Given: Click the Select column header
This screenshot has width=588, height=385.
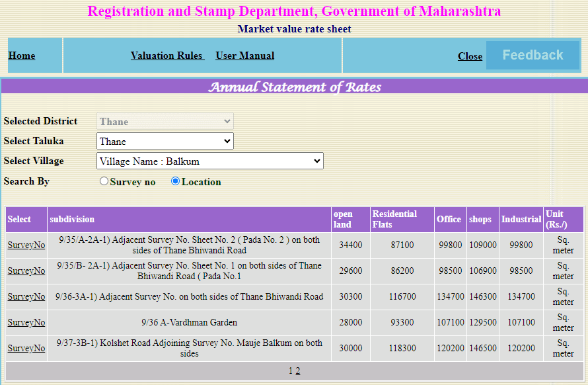Looking at the screenshot, I should [26, 220].
